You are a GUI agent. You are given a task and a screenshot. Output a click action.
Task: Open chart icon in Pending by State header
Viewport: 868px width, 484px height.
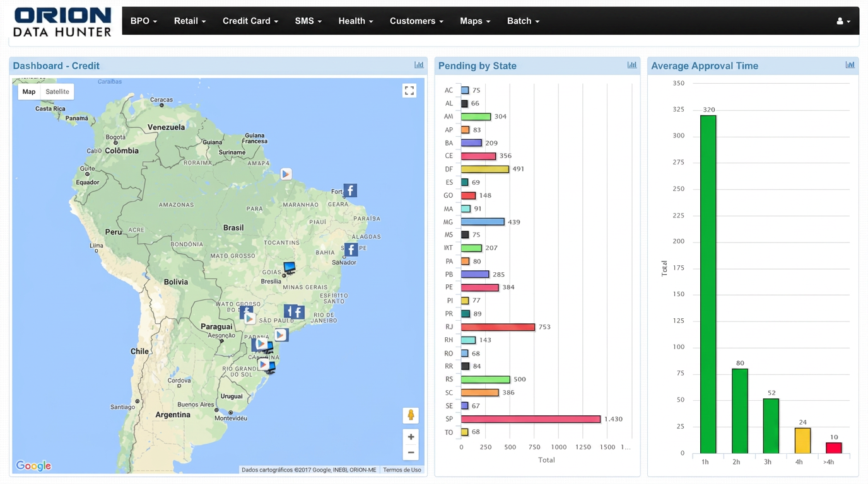pyautogui.click(x=631, y=65)
